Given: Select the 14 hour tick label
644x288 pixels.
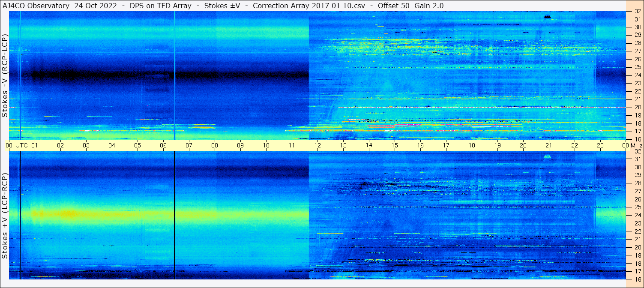Looking at the screenshot, I should click(x=369, y=145).
